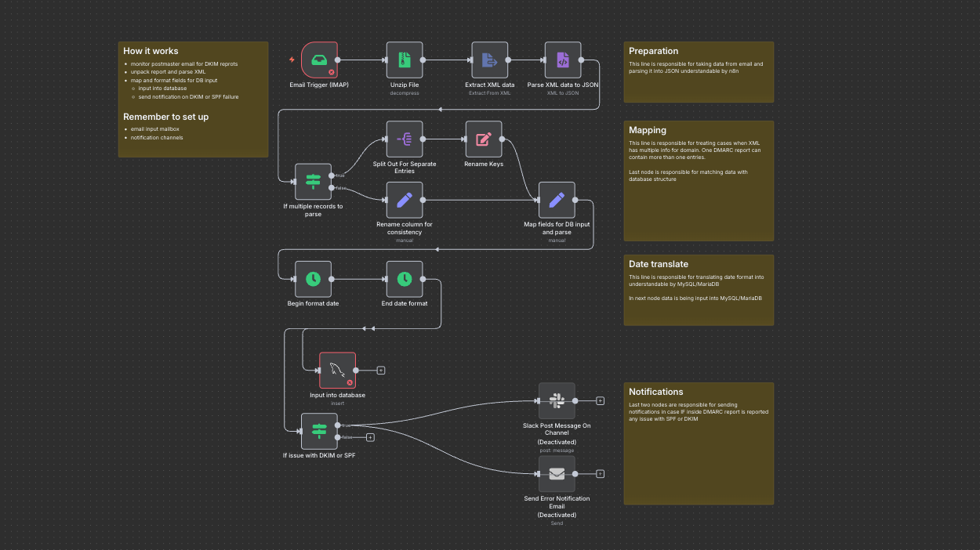The width and height of the screenshot is (980, 550).
Task: Open the If multiple records to parse node
Action: 313,182
